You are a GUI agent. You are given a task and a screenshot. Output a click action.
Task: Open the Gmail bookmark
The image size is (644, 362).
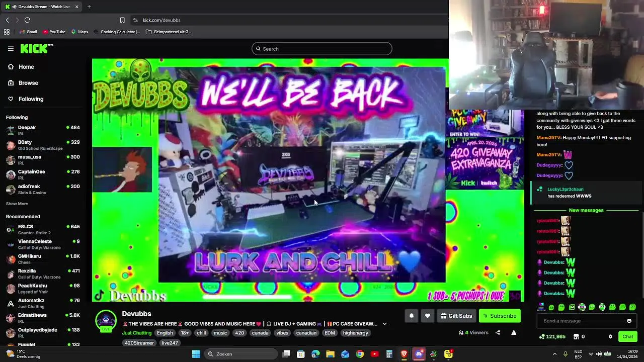click(x=28, y=32)
